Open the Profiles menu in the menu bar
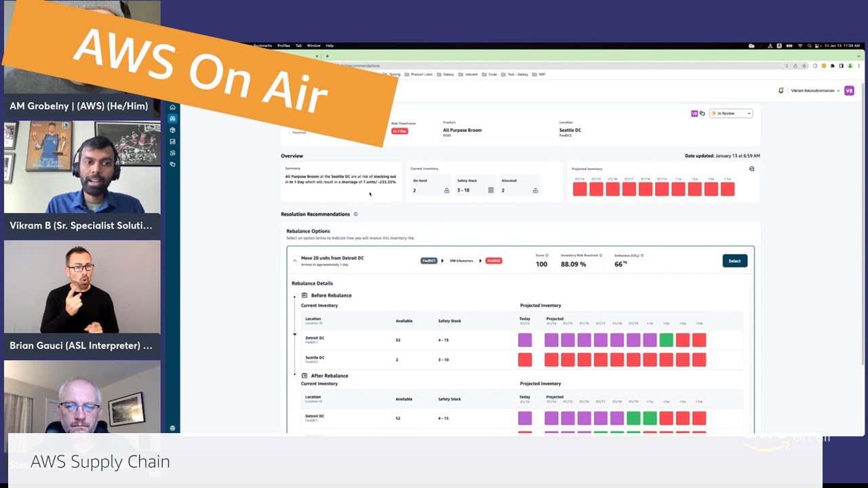The height and width of the screenshot is (488, 868). tap(283, 45)
